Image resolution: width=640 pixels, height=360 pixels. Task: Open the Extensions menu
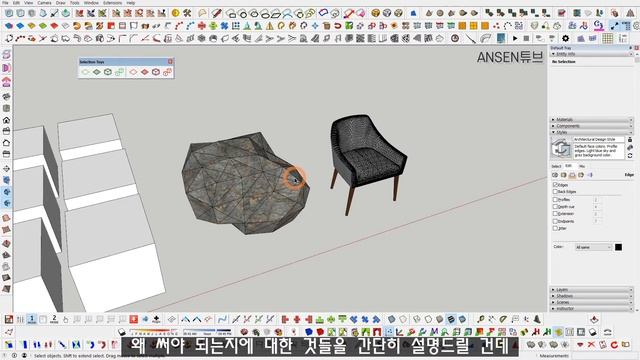pos(112,2)
